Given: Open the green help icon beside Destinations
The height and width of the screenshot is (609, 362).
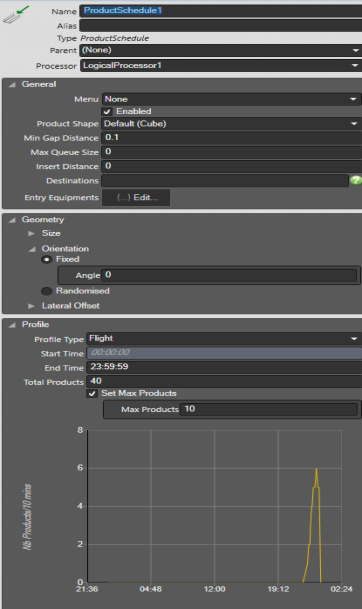Looking at the screenshot, I should click(355, 181).
